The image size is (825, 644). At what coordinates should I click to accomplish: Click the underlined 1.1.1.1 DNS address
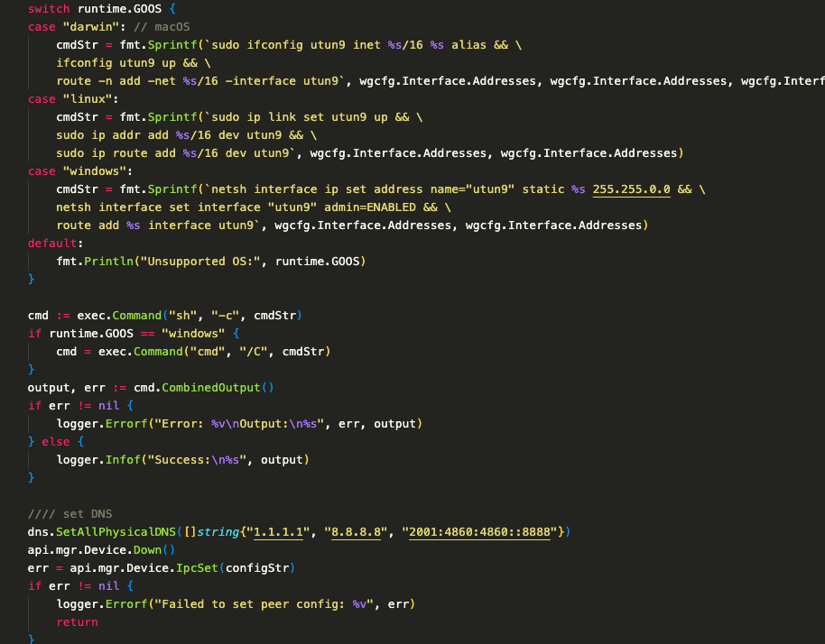(x=278, y=531)
